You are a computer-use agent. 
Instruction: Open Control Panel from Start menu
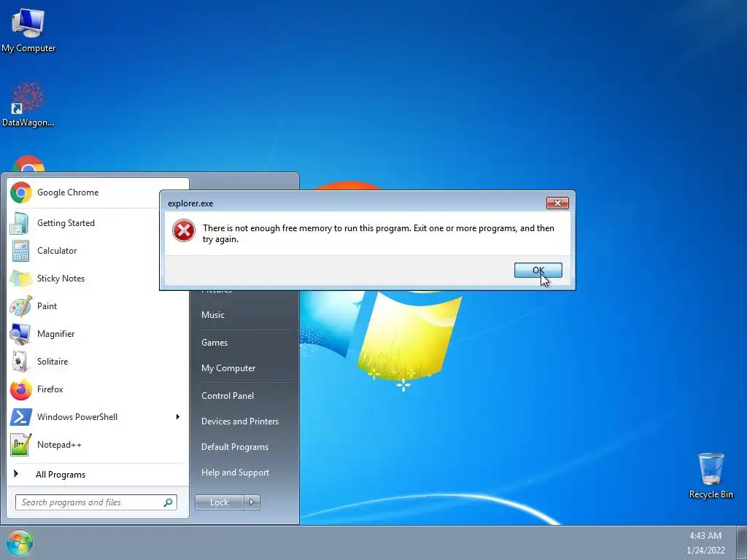(228, 396)
